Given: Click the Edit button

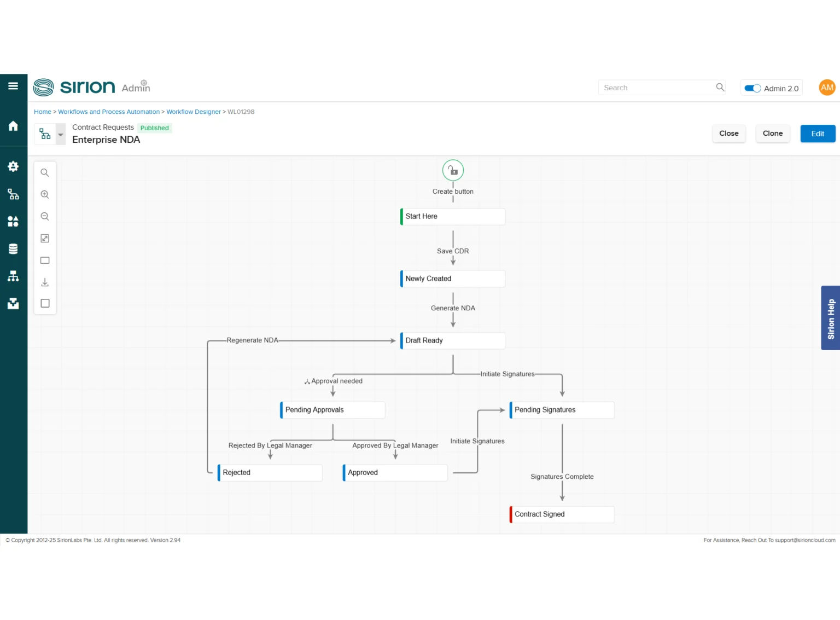Looking at the screenshot, I should point(818,134).
